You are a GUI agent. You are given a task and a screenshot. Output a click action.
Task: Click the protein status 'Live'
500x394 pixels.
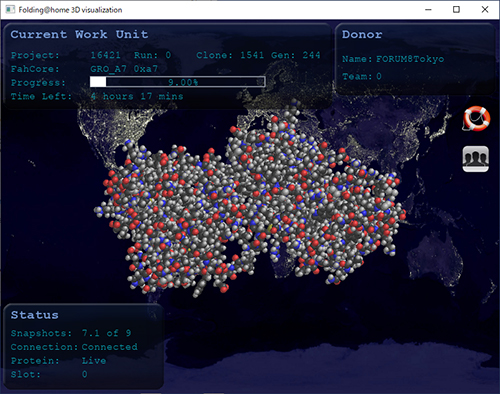(x=94, y=361)
